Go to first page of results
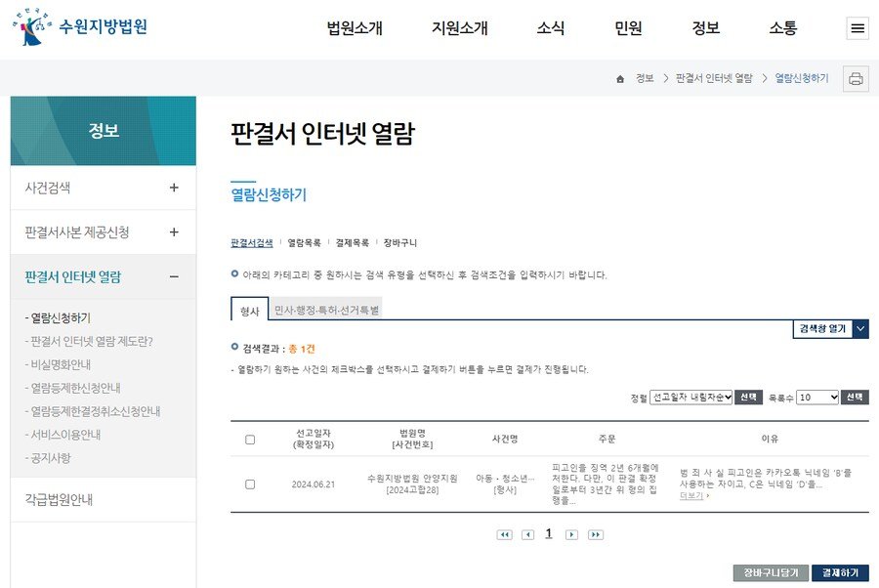 pyautogui.click(x=504, y=534)
